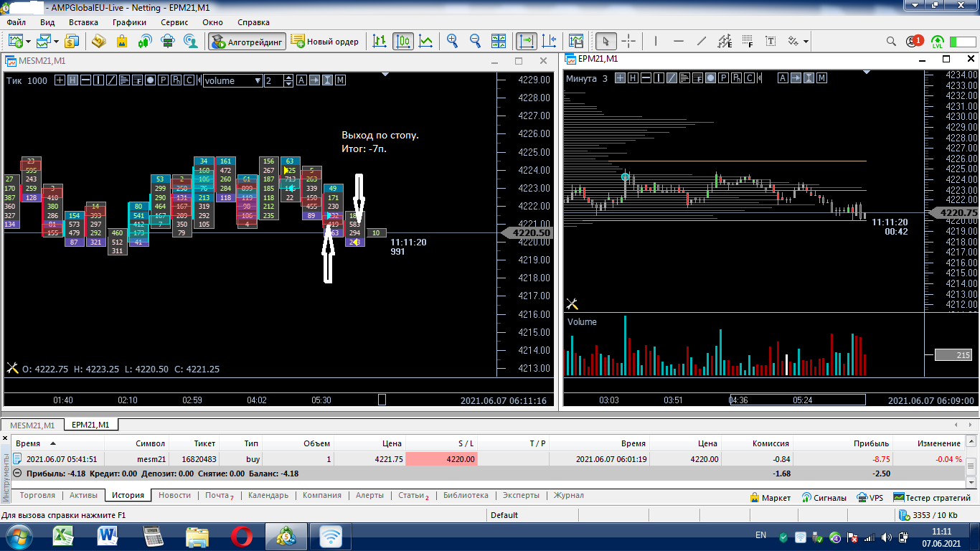Toggle chart shift from right edge
Image resolution: width=980 pixels, height=551 pixels.
[550, 41]
